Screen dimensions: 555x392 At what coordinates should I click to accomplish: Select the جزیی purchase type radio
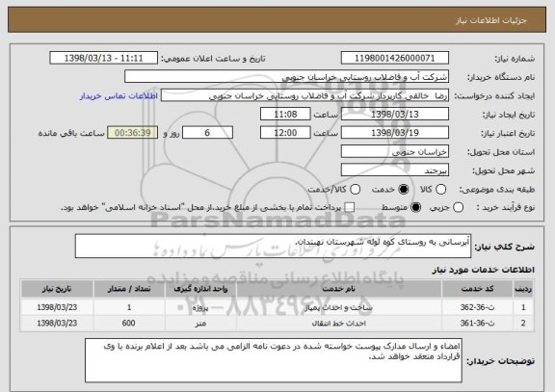coord(458,207)
